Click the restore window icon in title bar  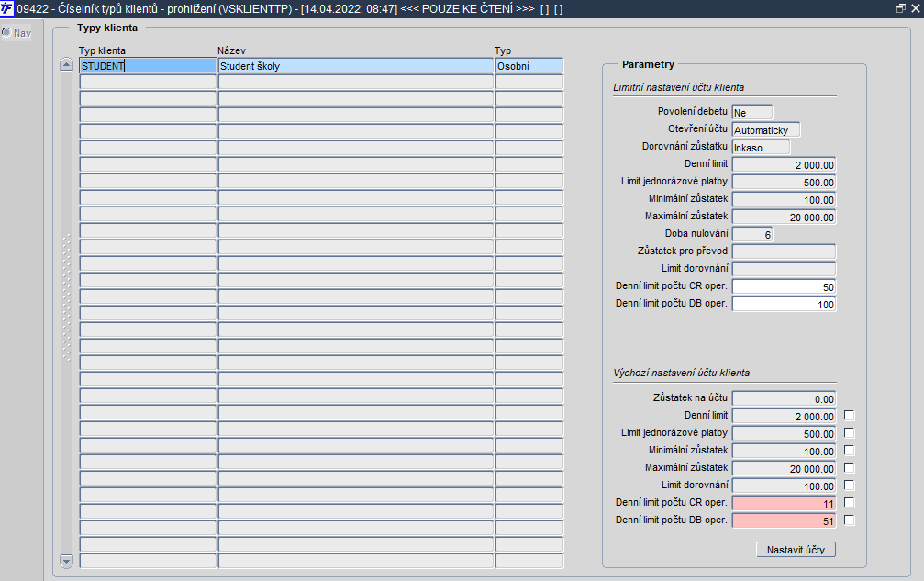coord(900,8)
